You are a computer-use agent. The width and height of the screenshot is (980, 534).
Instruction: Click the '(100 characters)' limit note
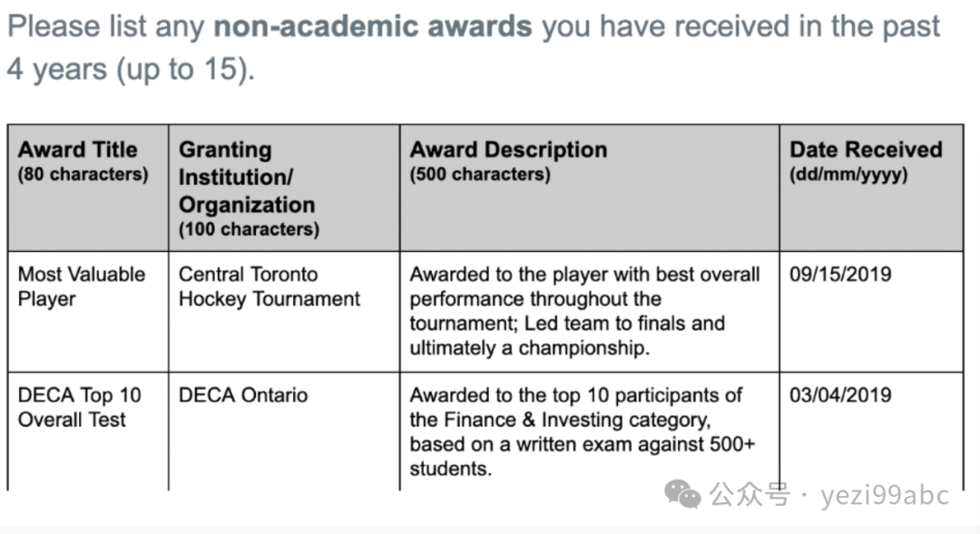(249, 229)
